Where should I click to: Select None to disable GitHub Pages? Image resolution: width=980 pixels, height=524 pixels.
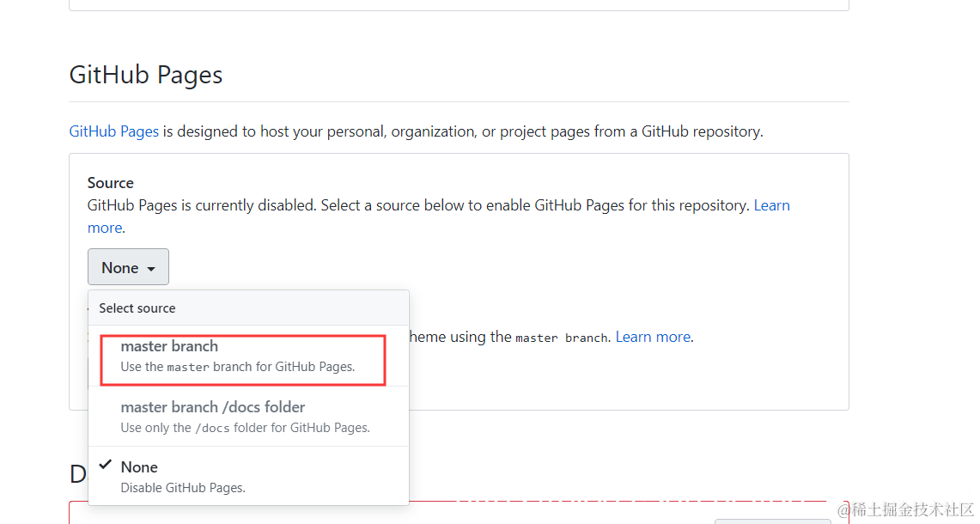pos(249,477)
